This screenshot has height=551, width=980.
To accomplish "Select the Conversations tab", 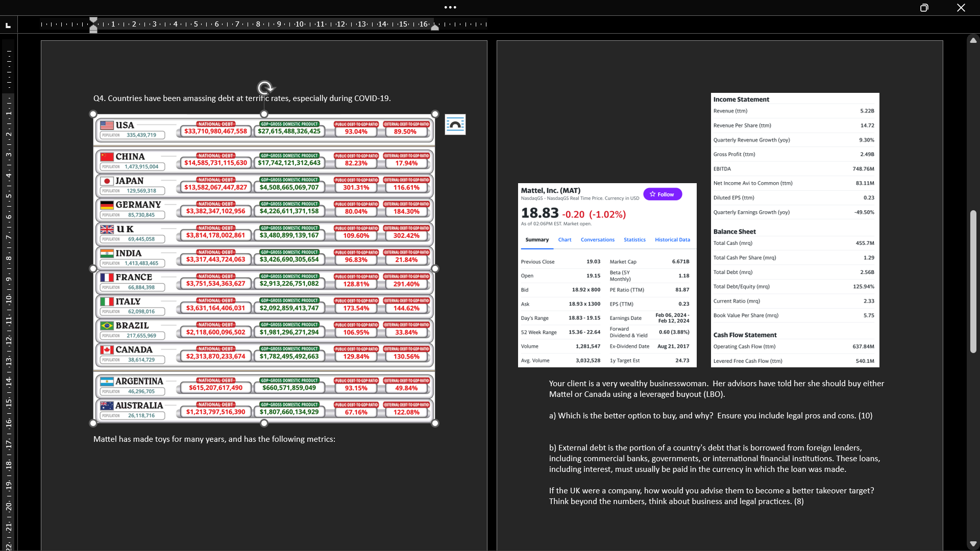I will [597, 240].
